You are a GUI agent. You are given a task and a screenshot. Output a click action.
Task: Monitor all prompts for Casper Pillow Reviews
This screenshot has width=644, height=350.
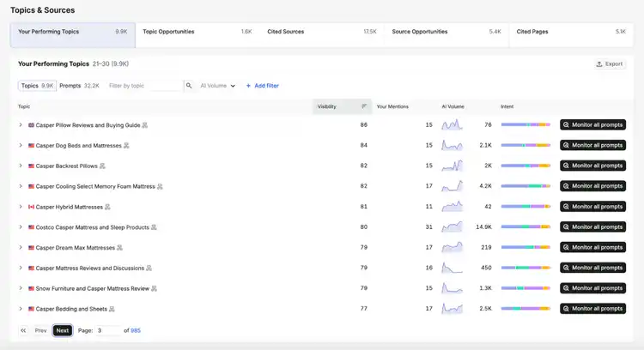click(592, 124)
